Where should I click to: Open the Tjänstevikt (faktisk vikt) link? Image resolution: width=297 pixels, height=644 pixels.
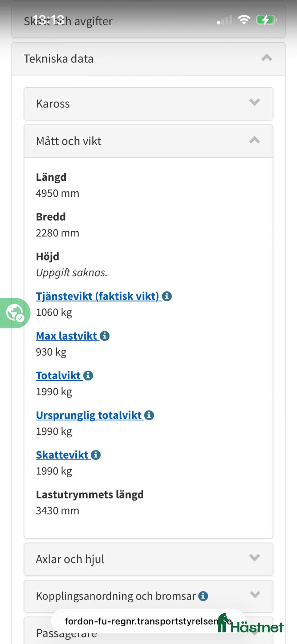(x=98, y=296)
